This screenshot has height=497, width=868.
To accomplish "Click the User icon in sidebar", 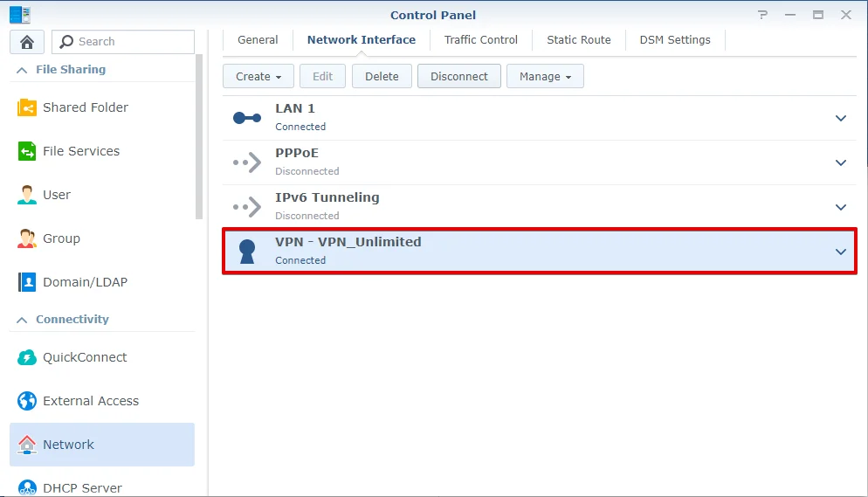I will tap(27, 195).
